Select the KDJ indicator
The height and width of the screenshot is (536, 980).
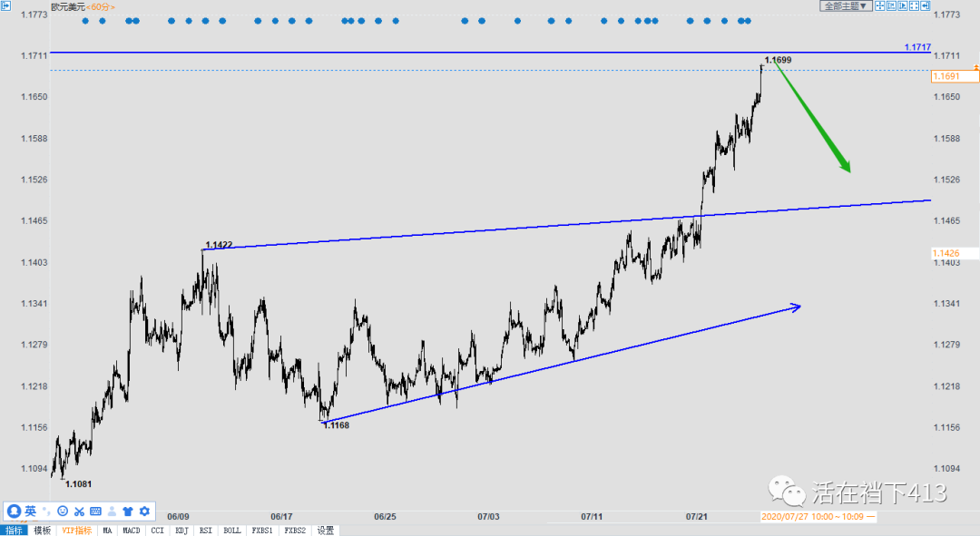[x=181, y=531]
